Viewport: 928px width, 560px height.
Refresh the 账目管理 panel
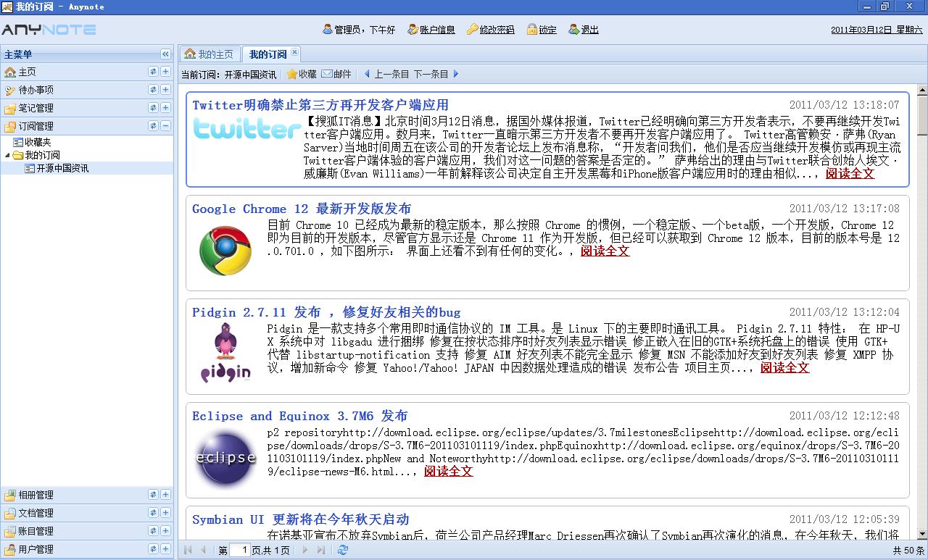(x=153, y=531)
